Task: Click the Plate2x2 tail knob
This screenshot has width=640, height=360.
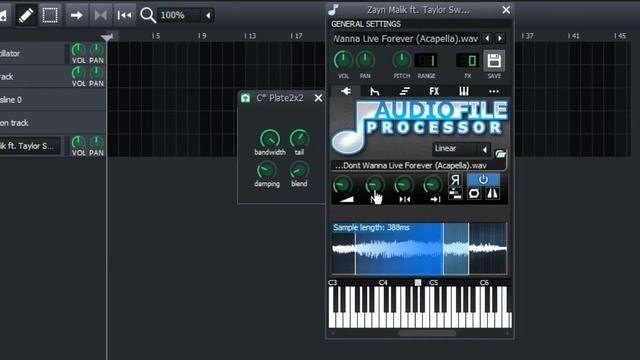Action: click(299, 138)
